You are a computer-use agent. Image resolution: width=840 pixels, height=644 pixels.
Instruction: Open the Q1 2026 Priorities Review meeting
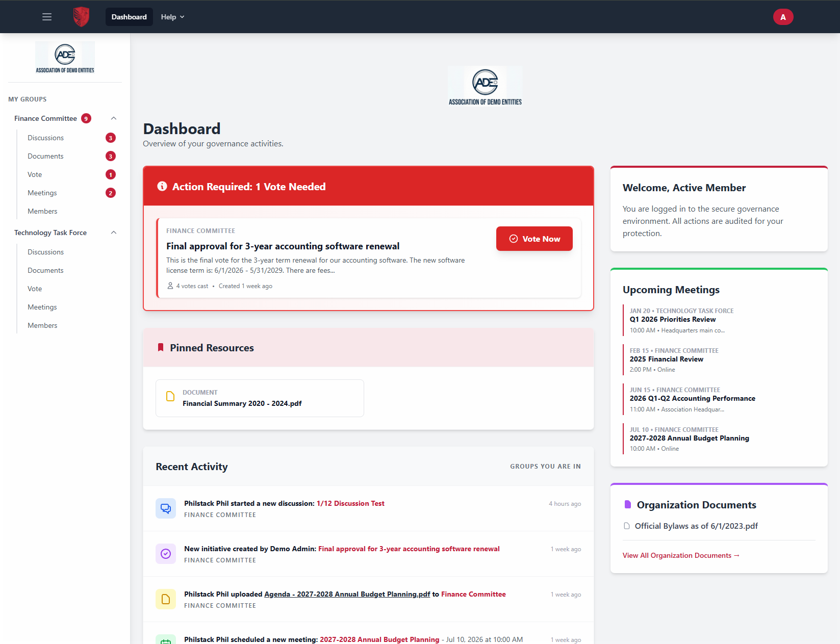click(x=672, y=319)
